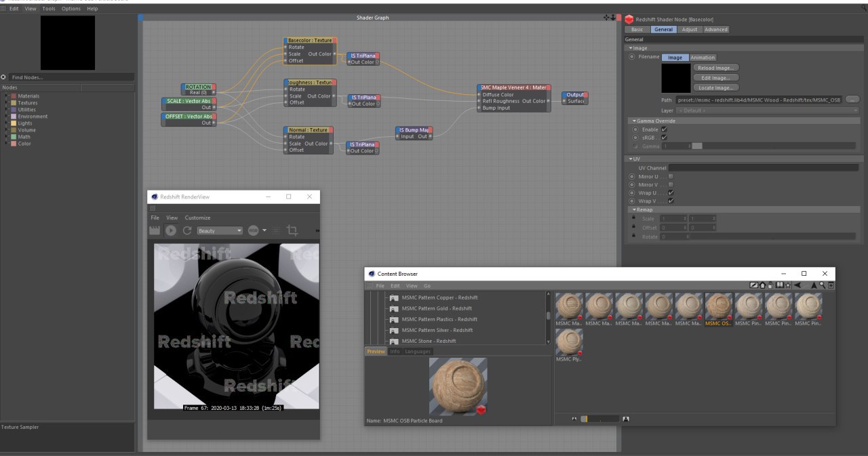Image resolution: width=868 pixels, height=456 pixels.
Task: Click the Redshift Shader Node red cube icon
Action: 630,20
